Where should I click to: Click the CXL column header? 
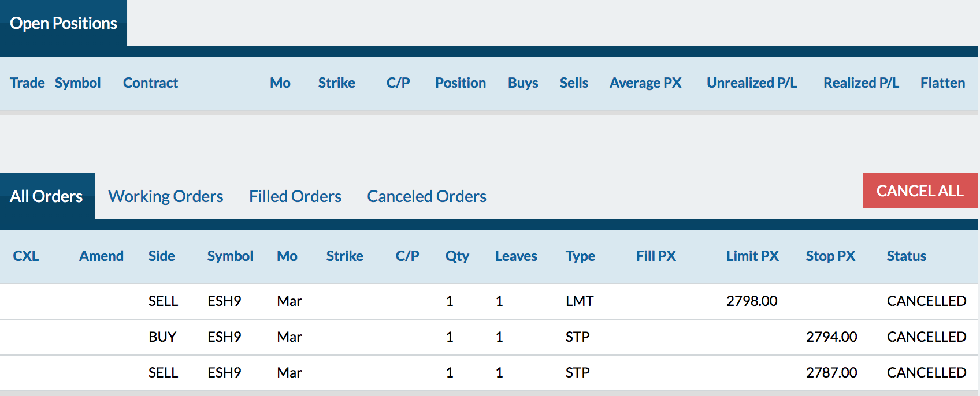(x=25, y=256)
